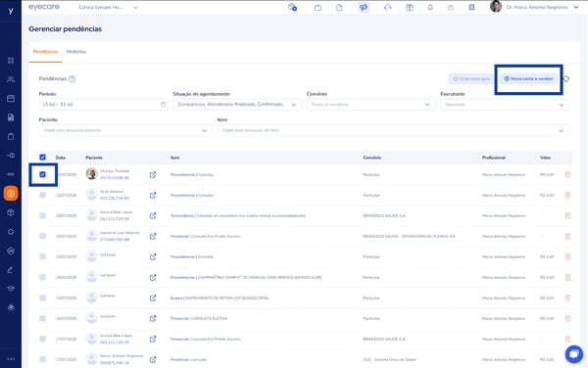Viewport: 588px width, 368px height.
Task: Open the Período date range field
Action: coord(103,105)
